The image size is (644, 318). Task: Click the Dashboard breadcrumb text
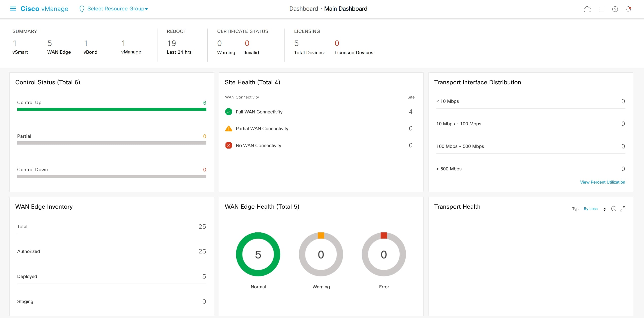tap(303, 9)
